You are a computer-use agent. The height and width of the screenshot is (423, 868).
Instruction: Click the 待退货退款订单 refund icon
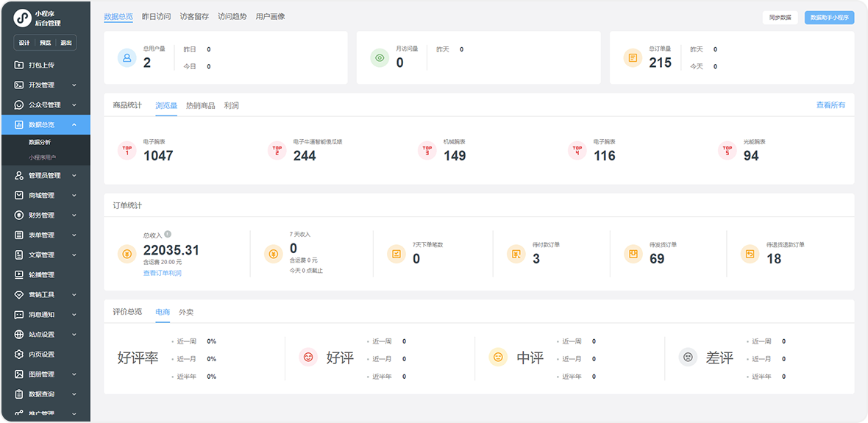click(x=750, y=254)
